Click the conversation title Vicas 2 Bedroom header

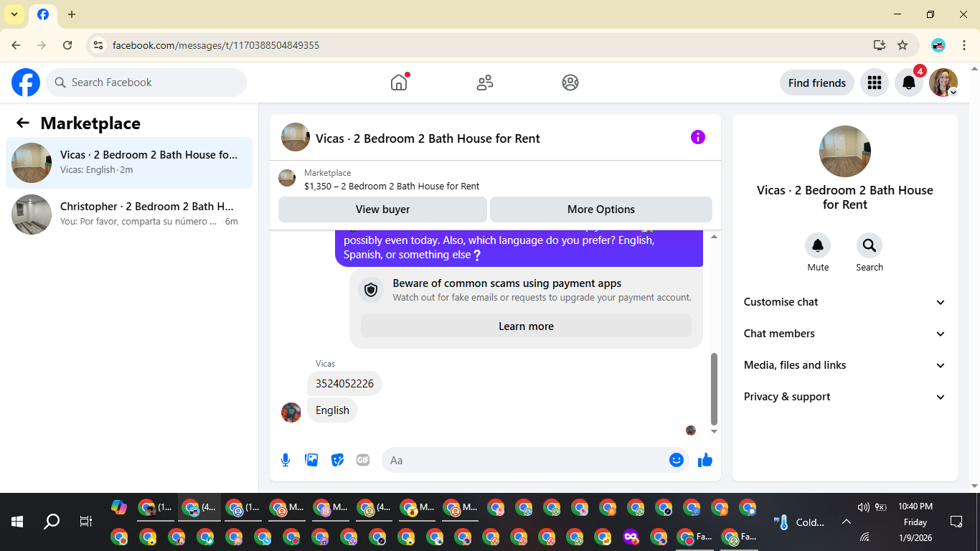[x=428, y=138]
